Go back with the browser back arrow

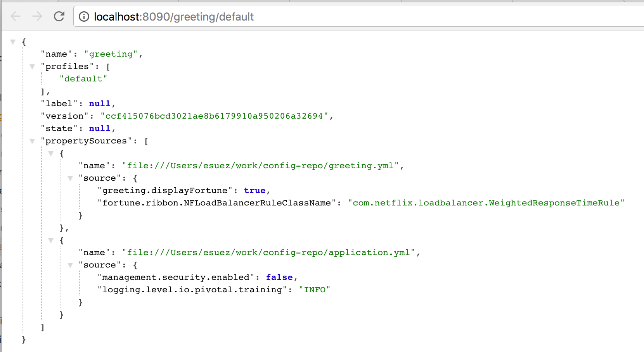click(16, 16)
